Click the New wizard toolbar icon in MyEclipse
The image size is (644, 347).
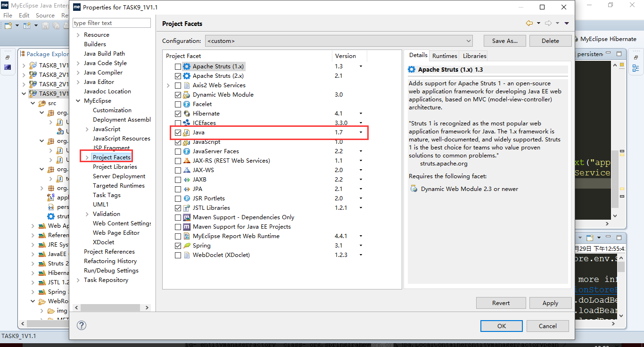coord(8,25)
